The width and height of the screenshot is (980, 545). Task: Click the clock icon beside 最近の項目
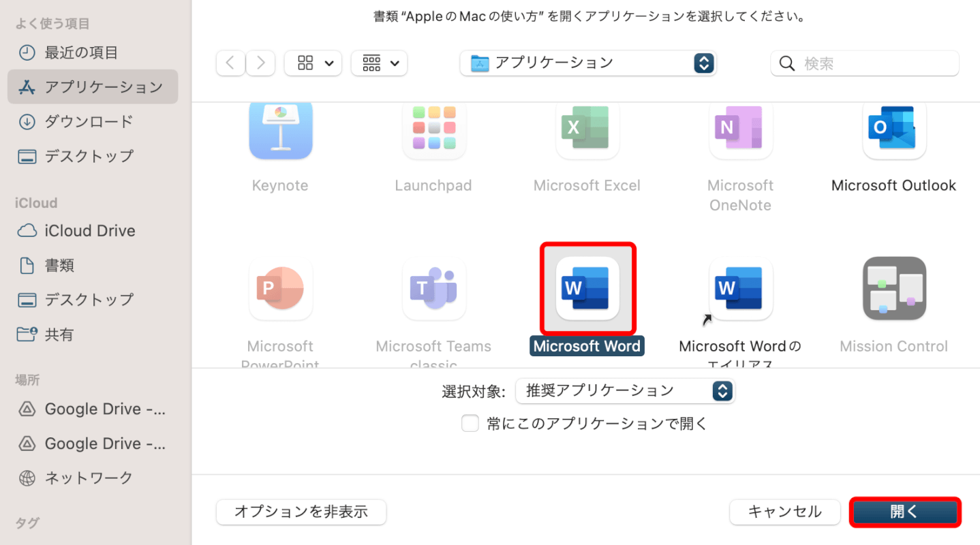(x=27, y=52)
